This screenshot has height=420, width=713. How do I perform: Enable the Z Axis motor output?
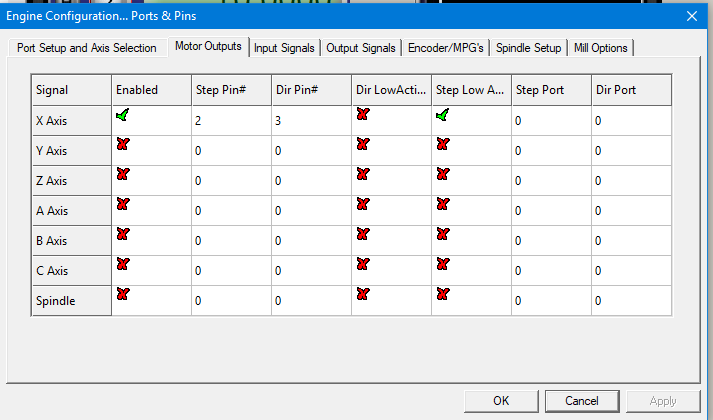tap(123, 175)
